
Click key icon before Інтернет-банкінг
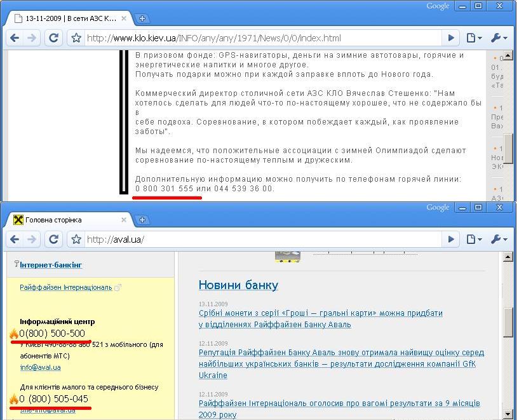17,264
